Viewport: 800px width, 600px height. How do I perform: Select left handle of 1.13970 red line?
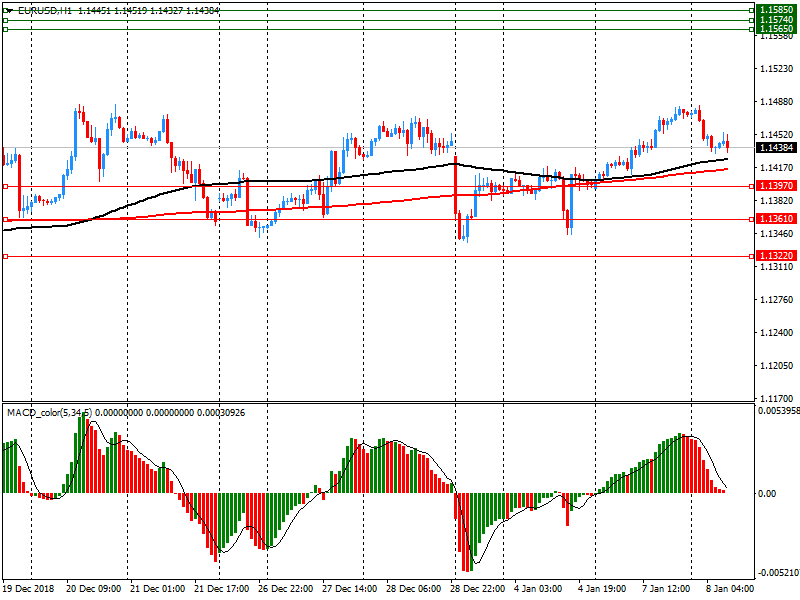click(x=5, y=186)
